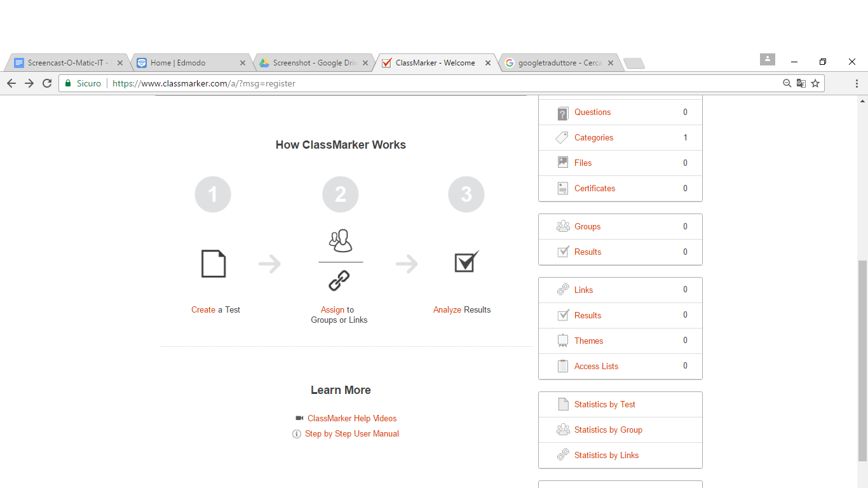Click the Access Lists clipboard icon
Screen dimensions: 868x488
point(563,366)
